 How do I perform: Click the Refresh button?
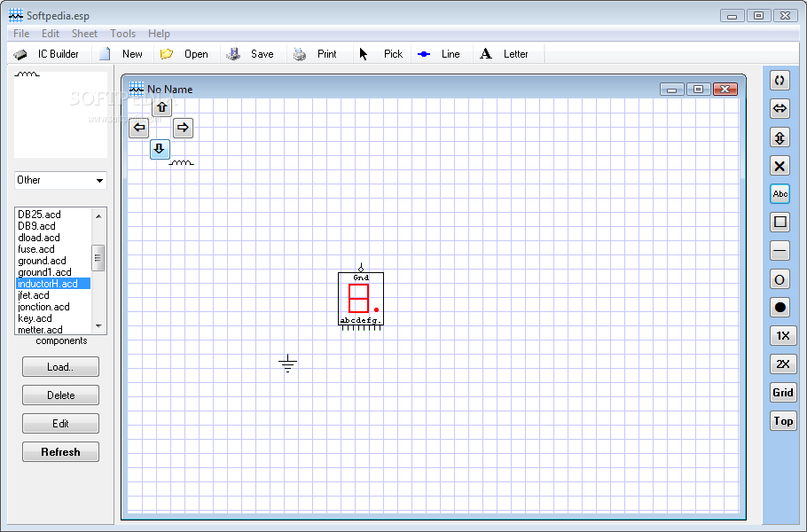click(60, 451)
